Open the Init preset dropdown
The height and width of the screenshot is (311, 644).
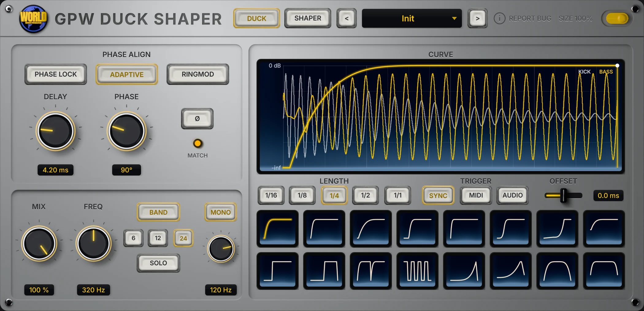coord(412,18)
